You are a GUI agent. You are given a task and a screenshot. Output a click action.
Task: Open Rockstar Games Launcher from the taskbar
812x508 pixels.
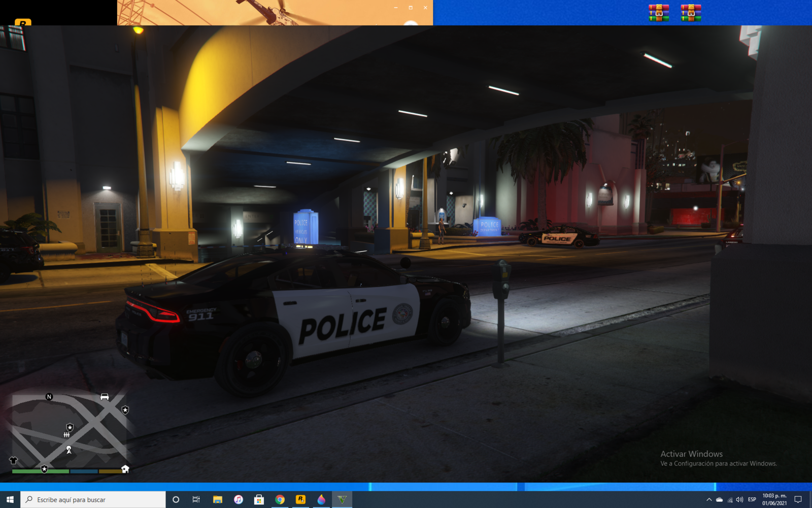point(300,500)
